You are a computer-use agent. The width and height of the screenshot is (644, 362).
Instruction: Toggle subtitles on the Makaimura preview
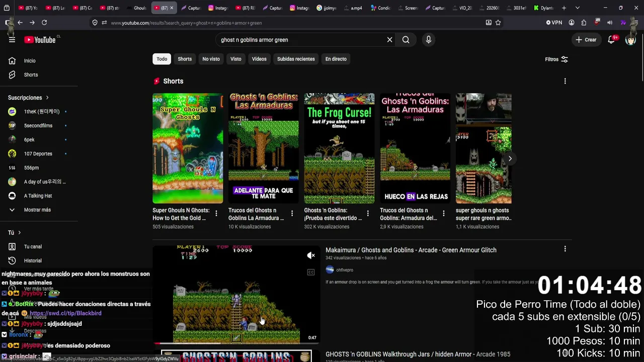[311, 273]
